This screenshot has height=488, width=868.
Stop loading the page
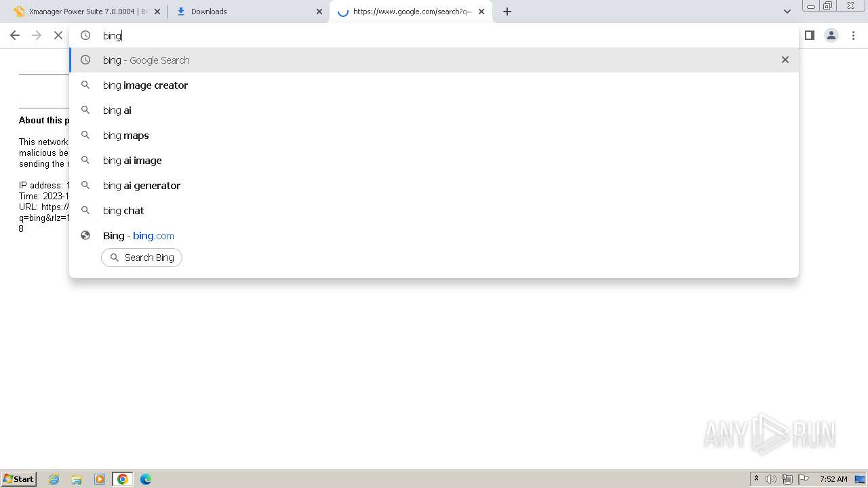pyautogui.click(x=58, y=35)
